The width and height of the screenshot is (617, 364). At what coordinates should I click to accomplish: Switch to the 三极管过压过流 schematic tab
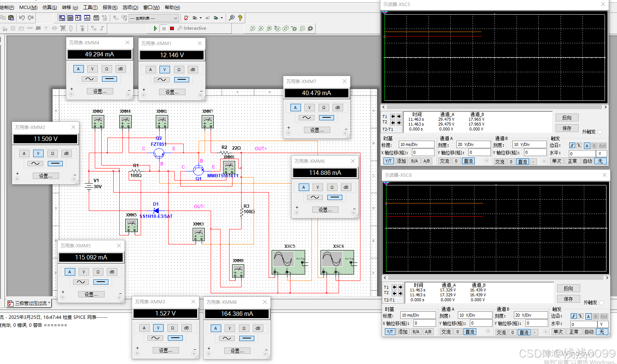29,303
